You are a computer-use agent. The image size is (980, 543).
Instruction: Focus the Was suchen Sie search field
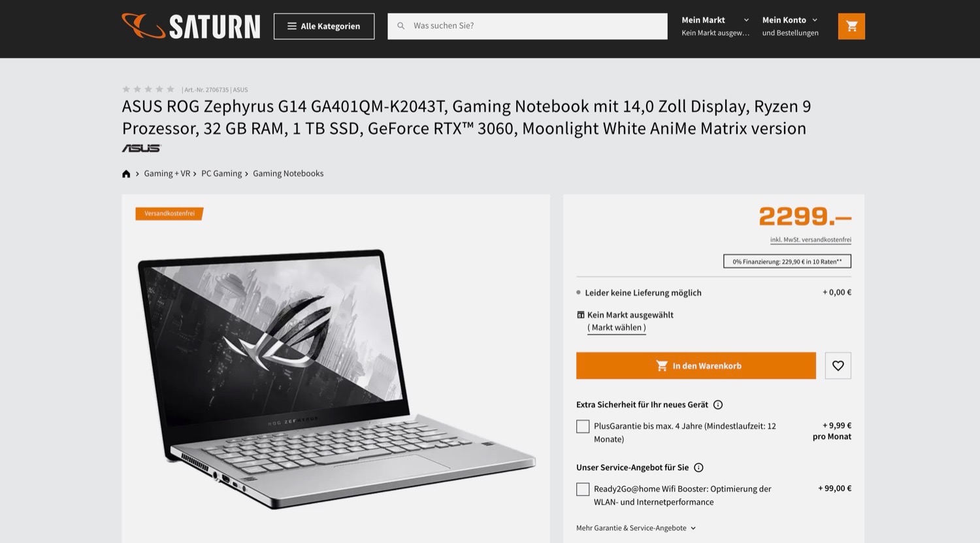pos(527,26)
